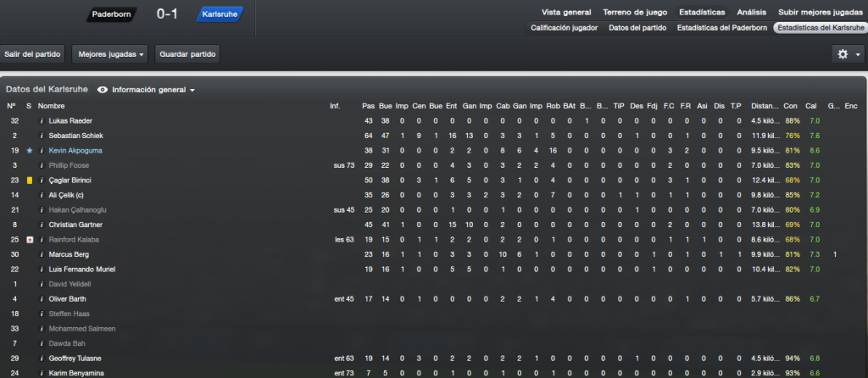Click the Guardar partido button

187,55
